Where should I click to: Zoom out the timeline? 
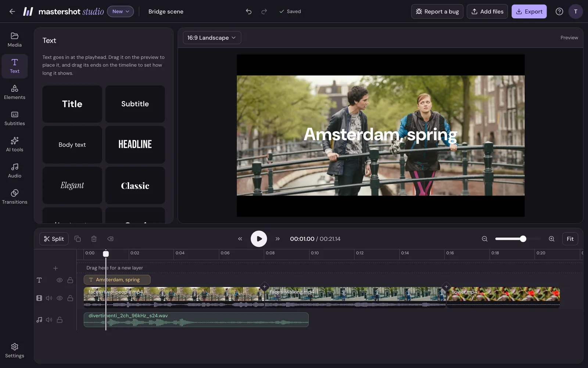pyautogui.click(x=485, y=239)
